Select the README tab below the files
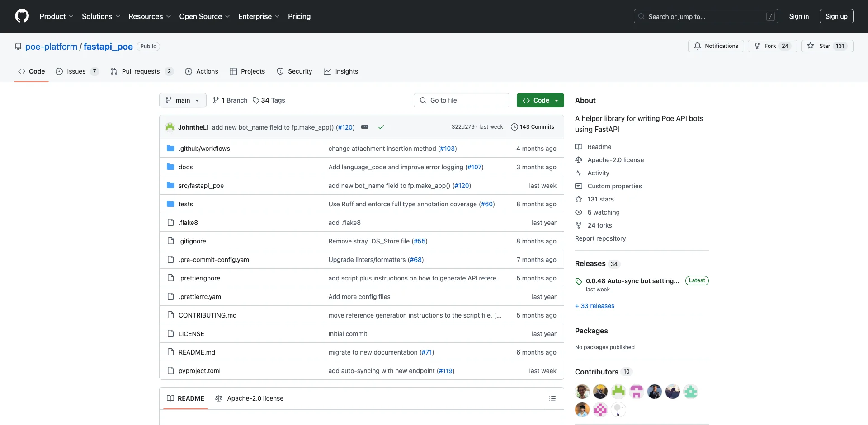 [185, 398]
